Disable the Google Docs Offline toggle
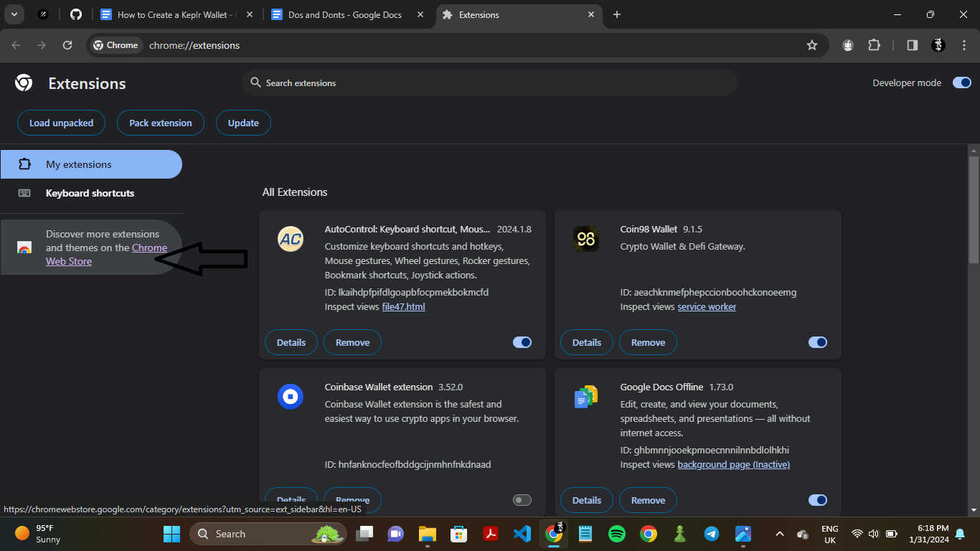Screen dimensions: 980x551 (818, 500)
